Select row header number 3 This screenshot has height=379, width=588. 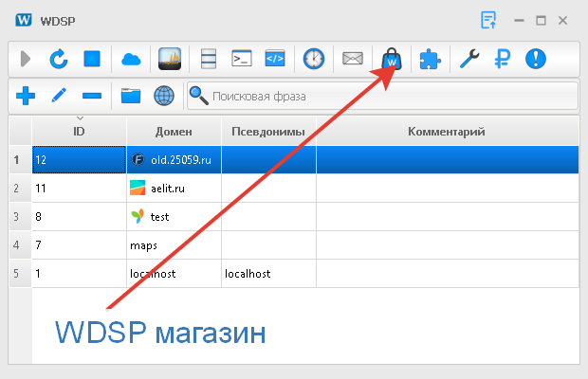click(20, 217)
